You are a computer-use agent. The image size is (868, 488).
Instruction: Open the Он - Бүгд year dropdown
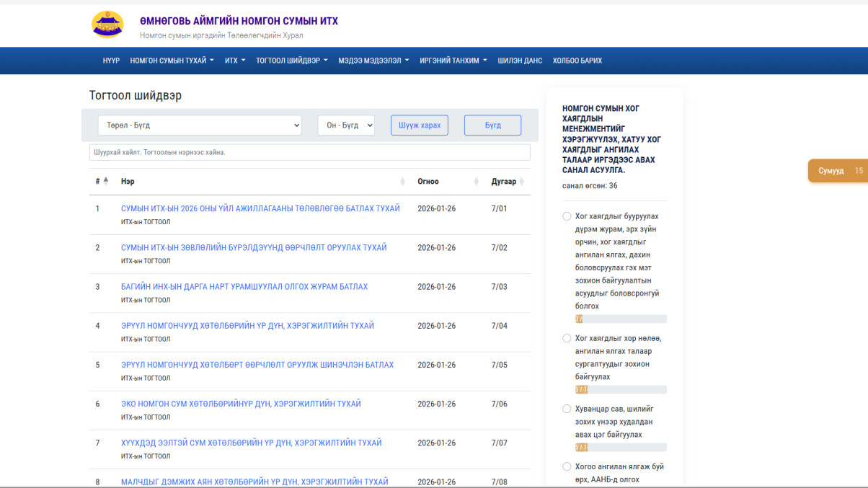(346, 125)
